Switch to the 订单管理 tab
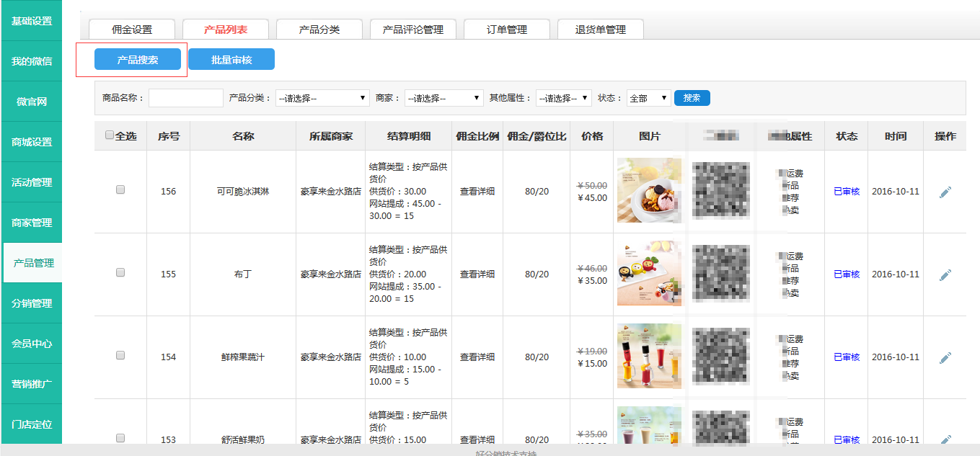The width and height of the screenshot is (980, 456). pos(506,30)
